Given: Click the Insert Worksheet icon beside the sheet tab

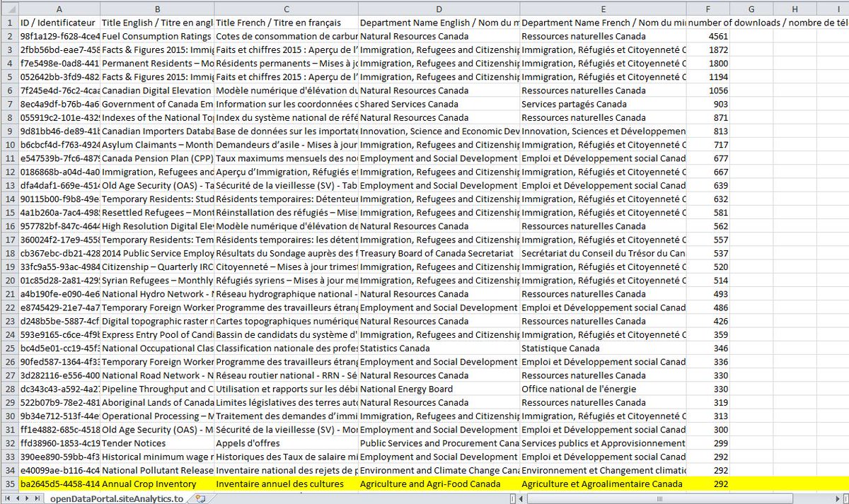Looking at the screenshot, I should coord(200,498).
